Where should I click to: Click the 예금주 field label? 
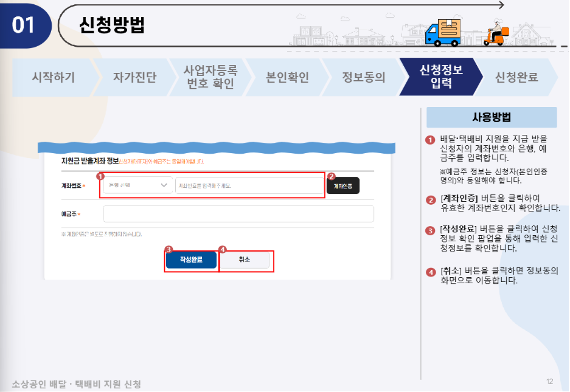(x=69, y=214)
